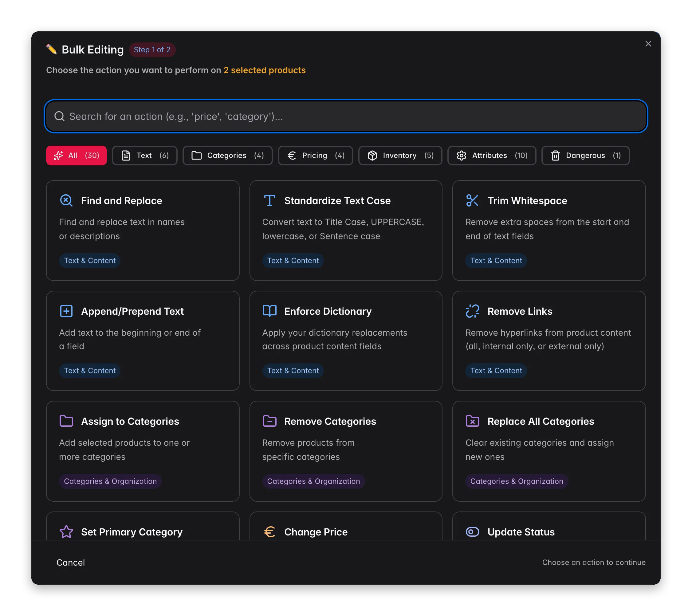Click the Trim Whitespace scissors icon

[472, 200]
